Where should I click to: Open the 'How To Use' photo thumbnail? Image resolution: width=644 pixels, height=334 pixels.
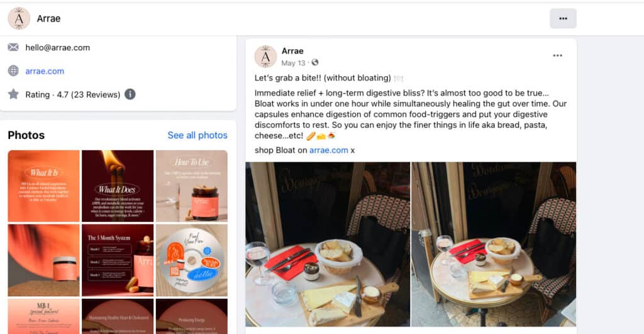point(191,186)
